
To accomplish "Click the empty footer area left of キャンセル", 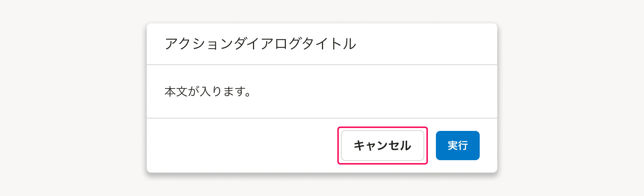I will coord(241,146).
